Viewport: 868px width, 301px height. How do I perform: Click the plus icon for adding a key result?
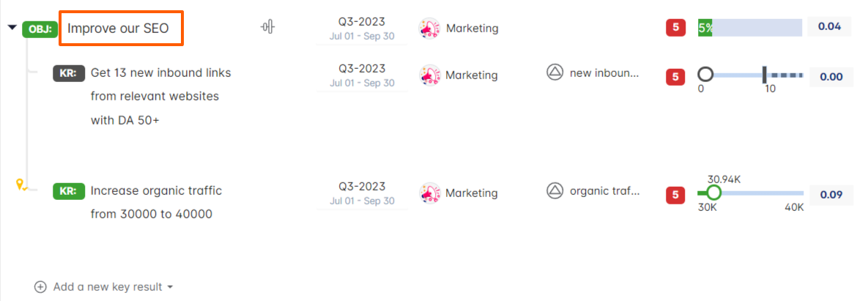[40, 287]
